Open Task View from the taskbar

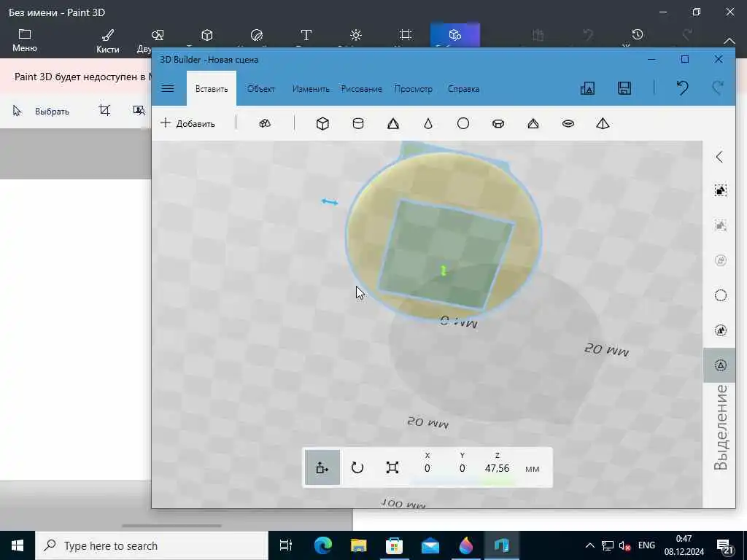[x=285, y=545]
